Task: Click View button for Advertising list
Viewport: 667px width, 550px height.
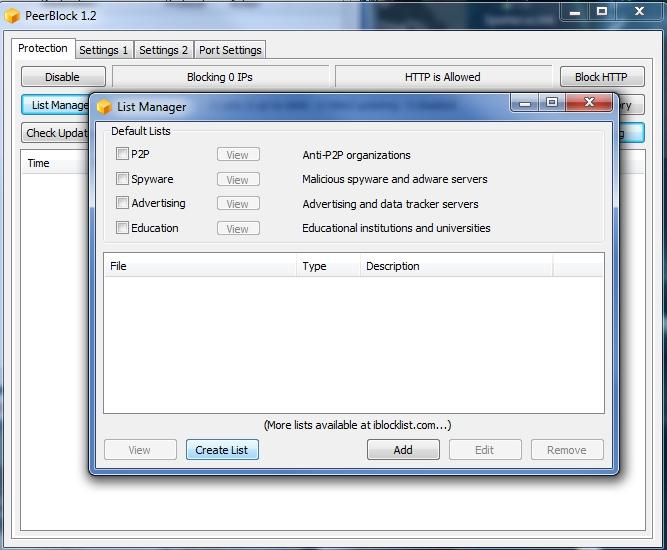Action: coord(238,204)
